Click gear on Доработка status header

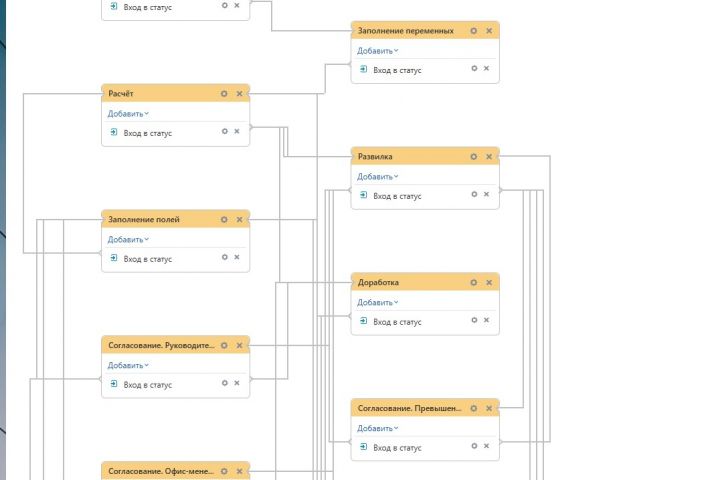[x=474, y=282]
